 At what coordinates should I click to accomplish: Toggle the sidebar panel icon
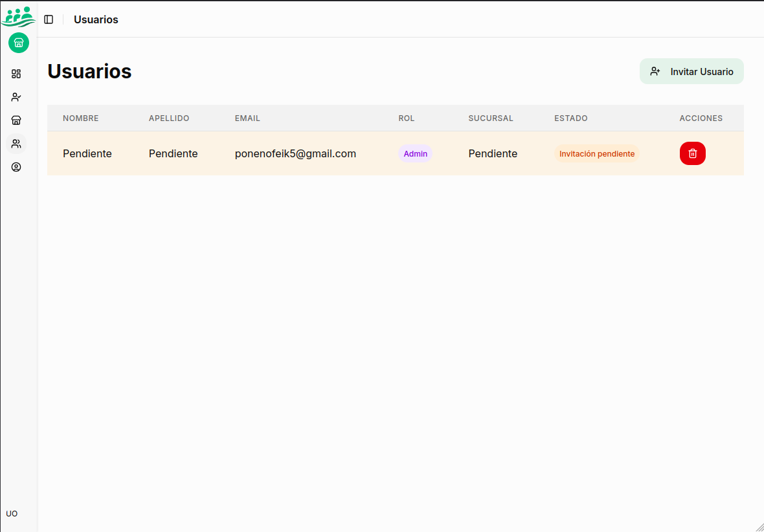tap(49, 19)
